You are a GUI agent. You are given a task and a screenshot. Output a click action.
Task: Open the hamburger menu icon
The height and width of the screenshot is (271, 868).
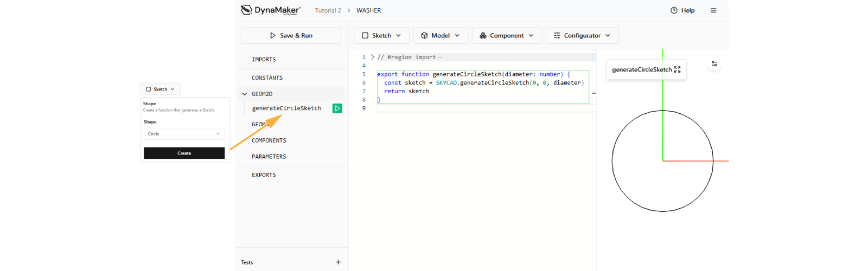(x=713, y=10)
